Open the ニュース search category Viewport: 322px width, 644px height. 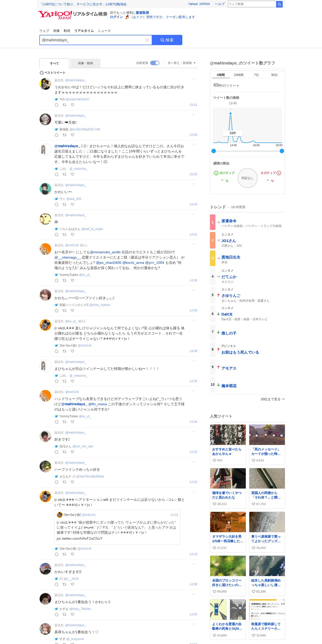point(104,31)
